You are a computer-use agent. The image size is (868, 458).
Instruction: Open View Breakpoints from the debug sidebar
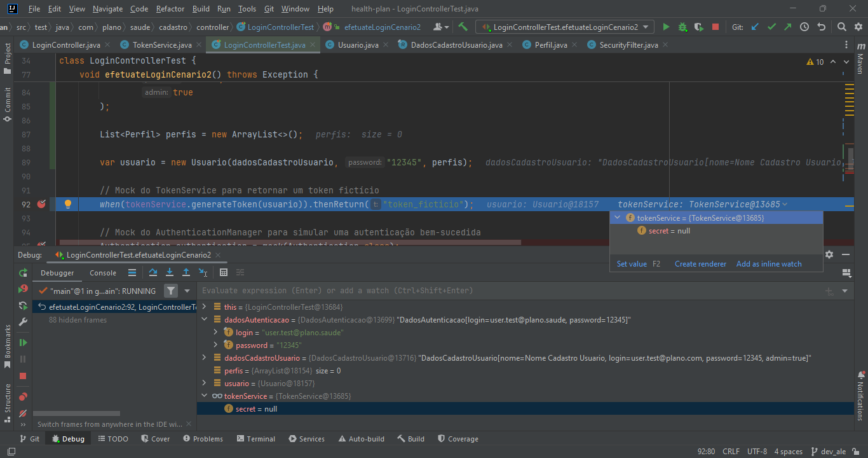23,396
